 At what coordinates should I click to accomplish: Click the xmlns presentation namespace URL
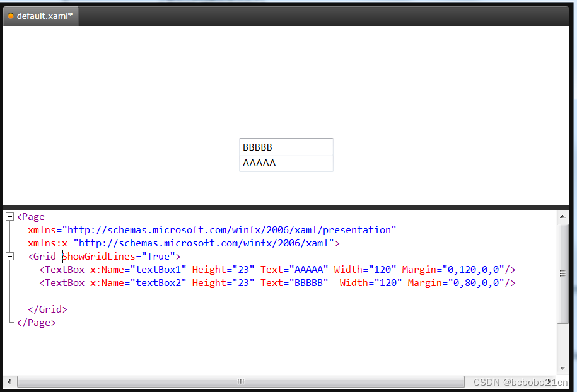[230, 230]
